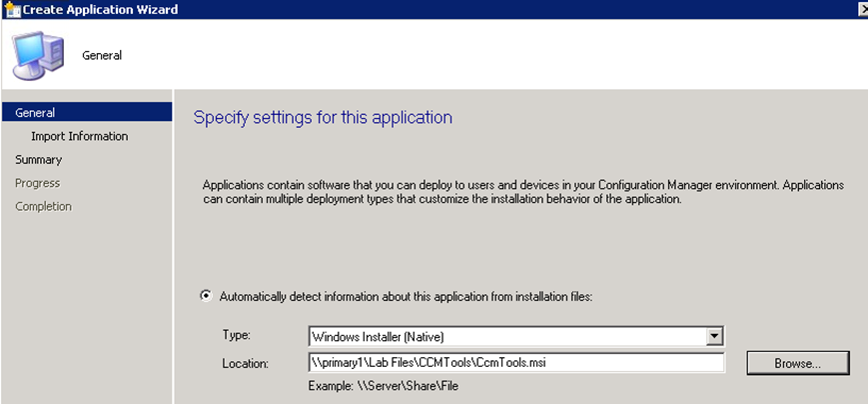The image size is (868, 404).
Task: Open the Import Information step
Action: click(79, 136)
